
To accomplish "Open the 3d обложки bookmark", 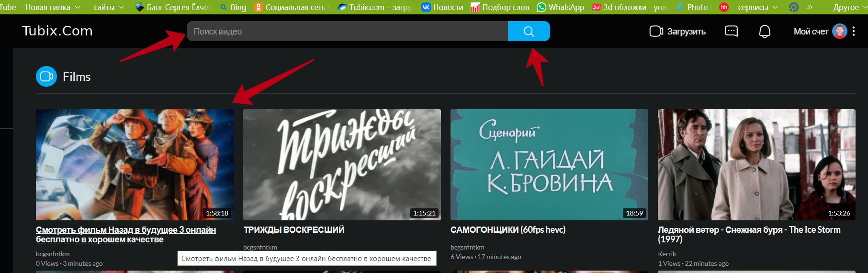I will pos(629,7).
